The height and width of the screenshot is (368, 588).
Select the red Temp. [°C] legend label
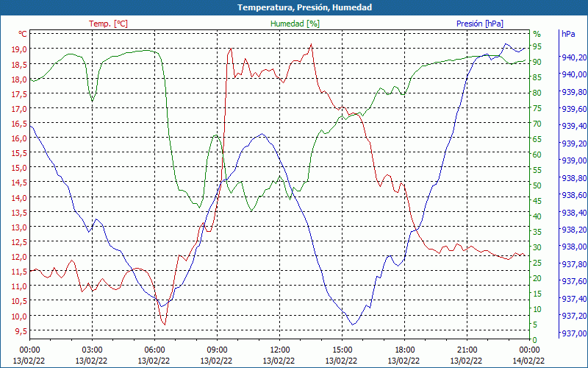108,24
